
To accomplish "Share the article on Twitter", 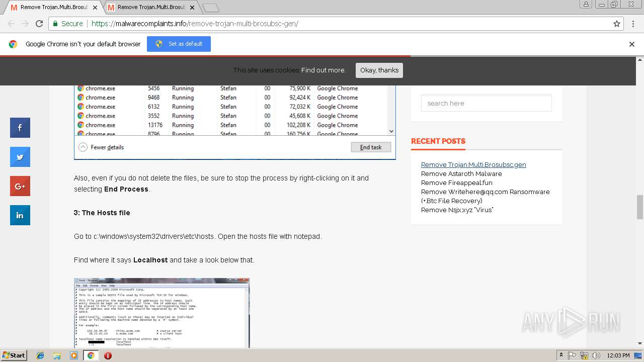I will click(x=20, y=157).
